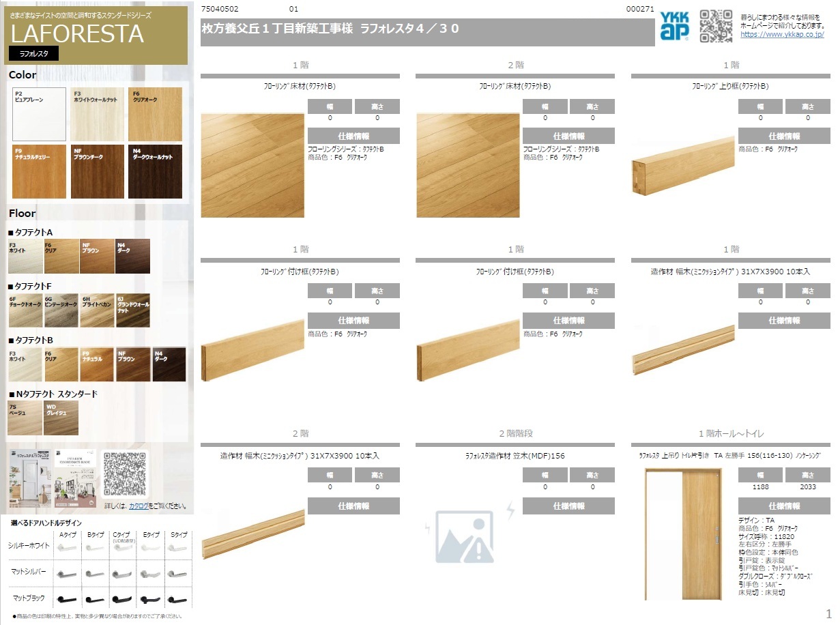
Task: Click 仕様情報 header of the フローリング上り框 card
Action: click(x=784, y=136)
